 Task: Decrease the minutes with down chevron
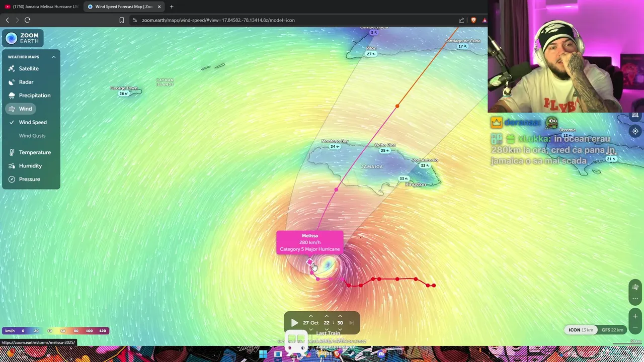(x=340, y=329)
